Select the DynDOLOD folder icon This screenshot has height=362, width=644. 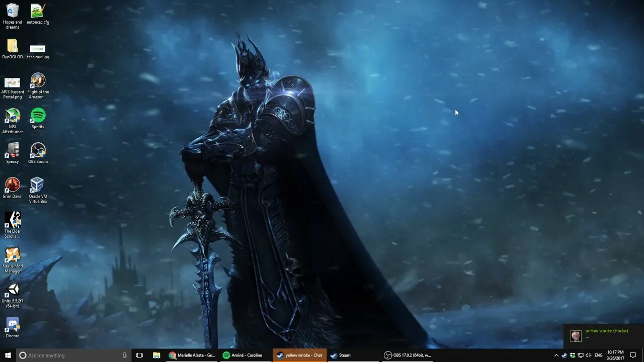coord(13,49)
